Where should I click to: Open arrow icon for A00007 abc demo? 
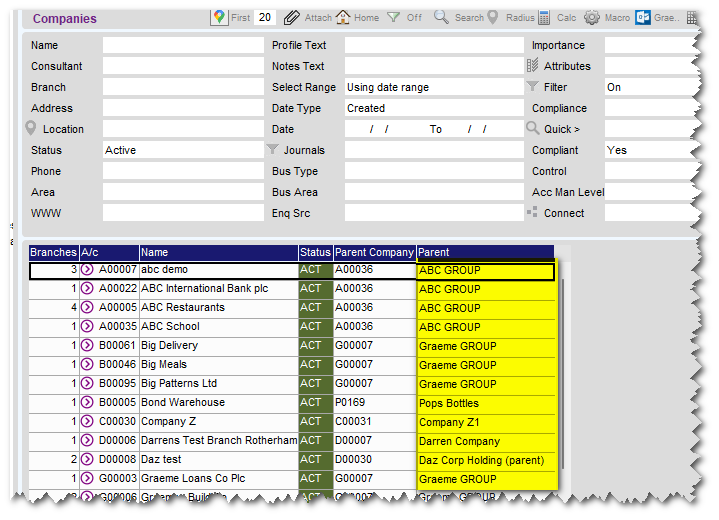pyautogui.click(x=87, y=270)
